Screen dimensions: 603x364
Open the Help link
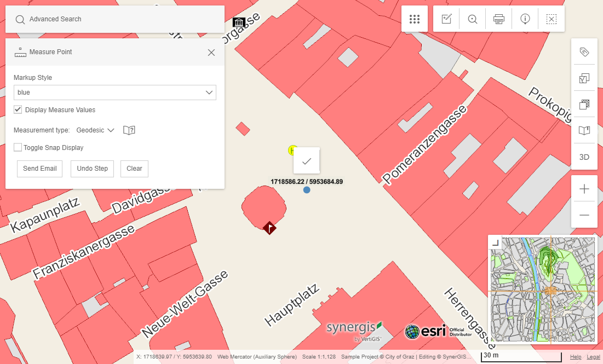tap(576, 357)
